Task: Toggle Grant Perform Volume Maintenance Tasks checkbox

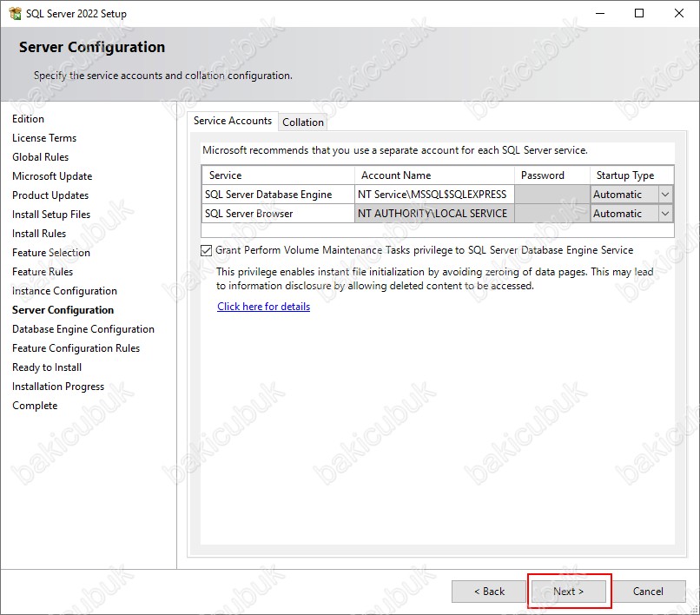Action: 206,250
